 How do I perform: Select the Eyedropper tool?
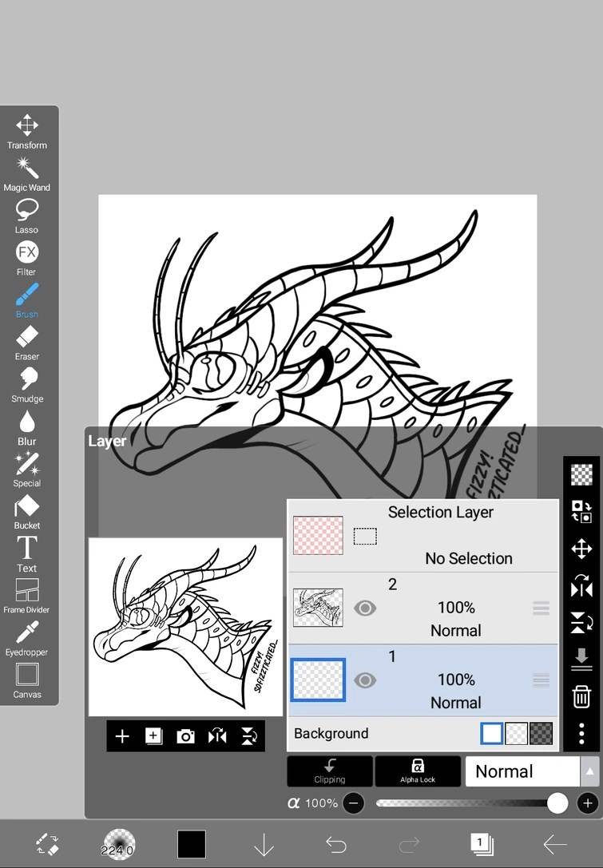point(26,639)
